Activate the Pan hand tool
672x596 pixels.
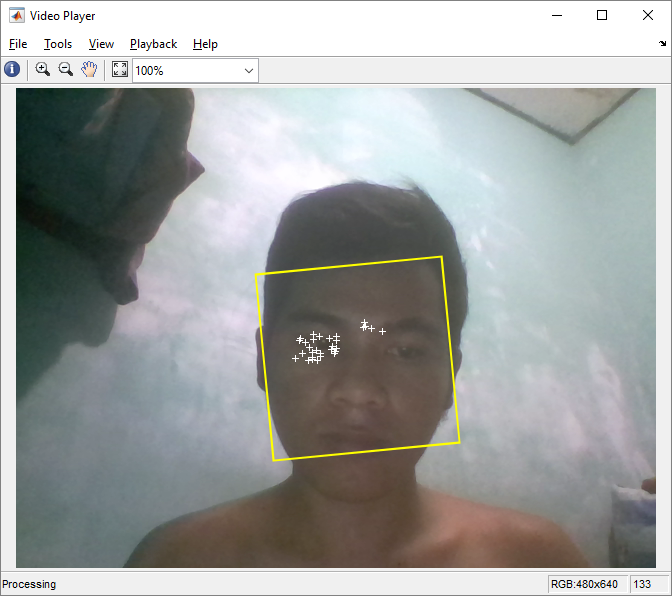(x=89, y=70)
